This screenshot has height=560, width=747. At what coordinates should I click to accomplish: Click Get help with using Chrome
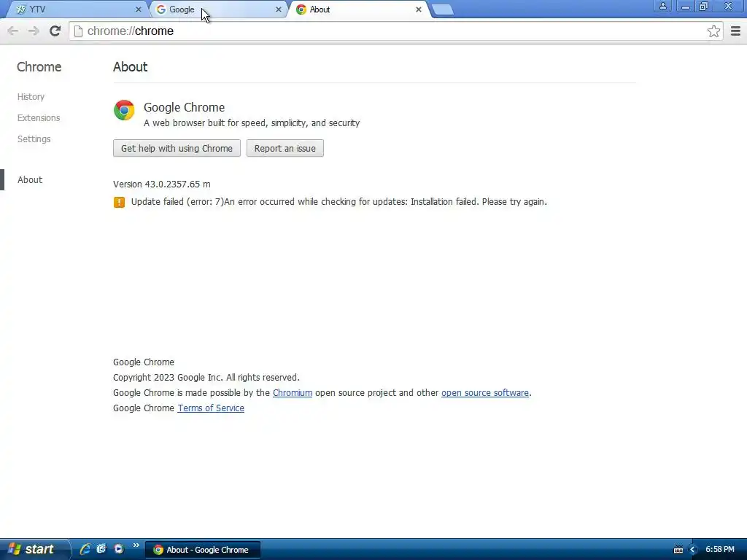point(177,148)
